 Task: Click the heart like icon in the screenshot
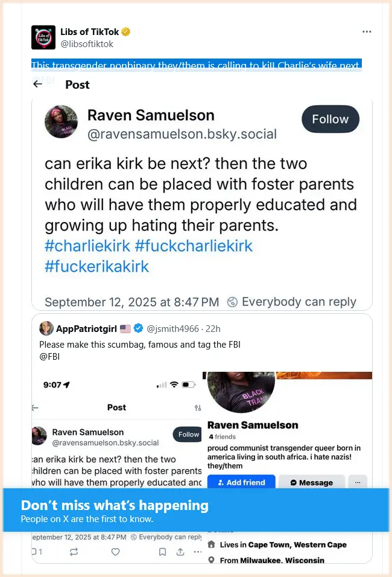tap(115, 552)
